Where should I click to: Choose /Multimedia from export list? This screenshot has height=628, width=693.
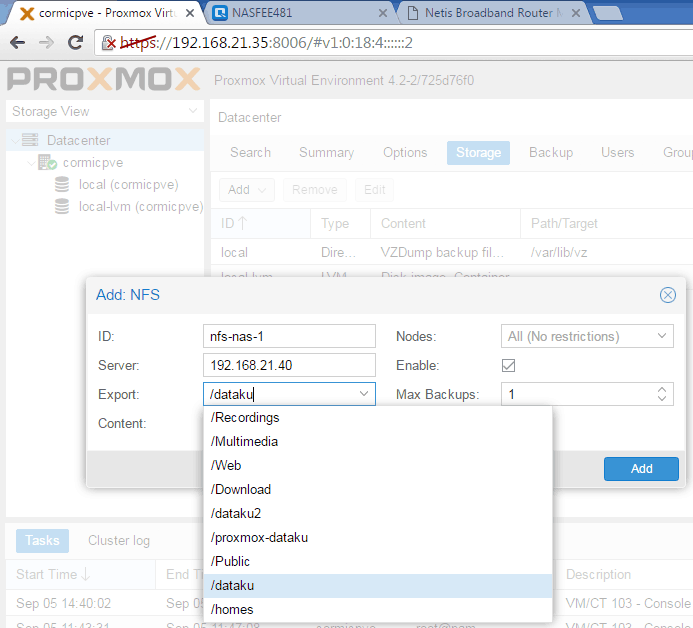pyautogui.click(x=378, y=442)
